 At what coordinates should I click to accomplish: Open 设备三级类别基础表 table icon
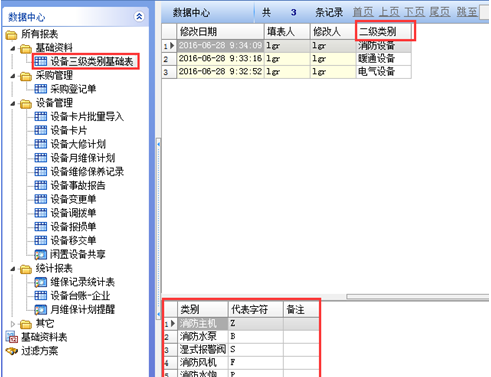[x=41, y=61]
